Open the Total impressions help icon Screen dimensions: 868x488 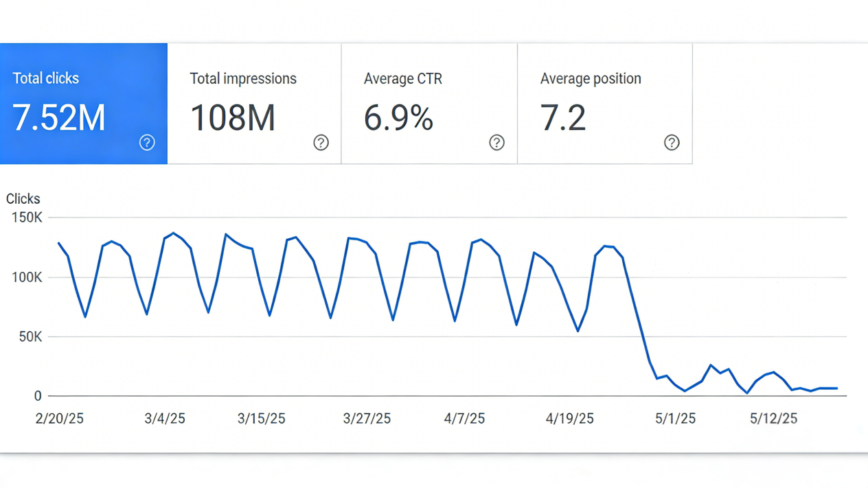[x=321, y=143]
